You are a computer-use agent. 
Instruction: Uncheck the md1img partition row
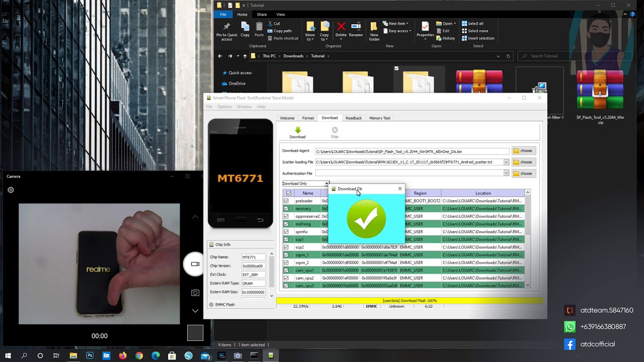tap(286, 224)
